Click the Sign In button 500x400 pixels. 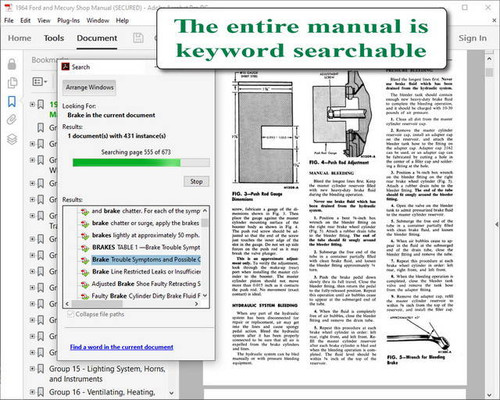pyautogui.click(x=472, y=38)
